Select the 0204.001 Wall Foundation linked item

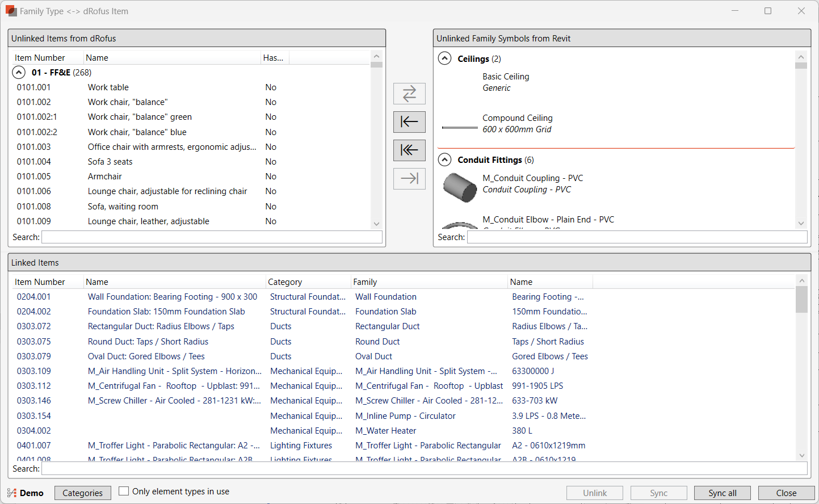click(170, 296)
